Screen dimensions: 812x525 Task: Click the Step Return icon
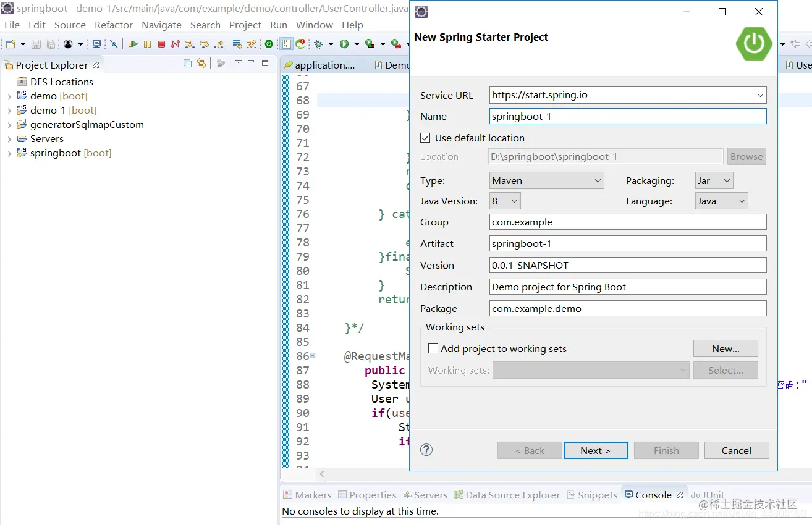(219, 44)
